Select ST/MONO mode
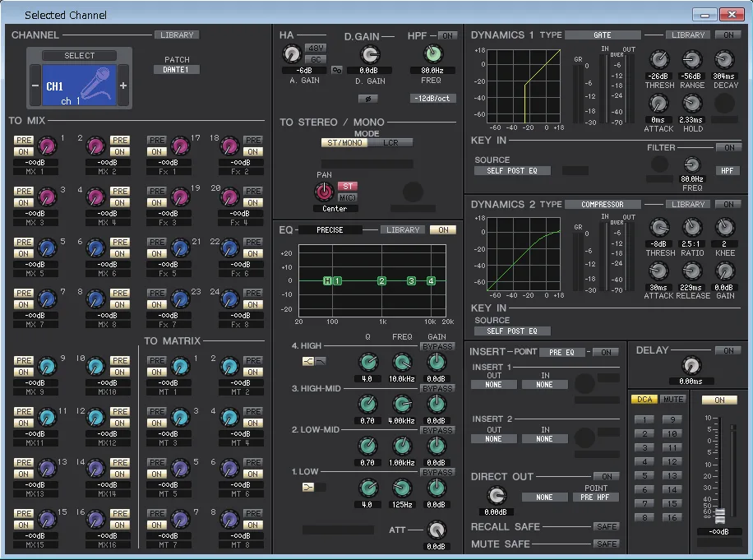This screenshot has height=560, width=753. click(x=344, y=142)
